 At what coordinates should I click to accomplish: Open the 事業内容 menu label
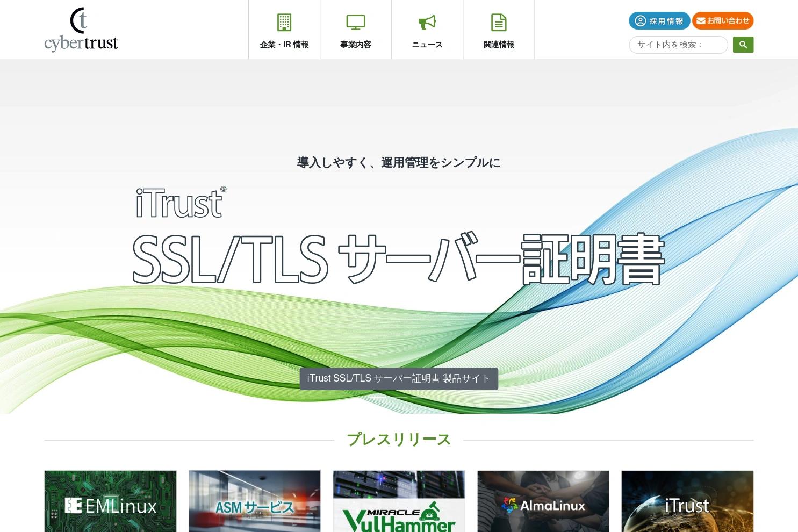click(x=356, y=45)
